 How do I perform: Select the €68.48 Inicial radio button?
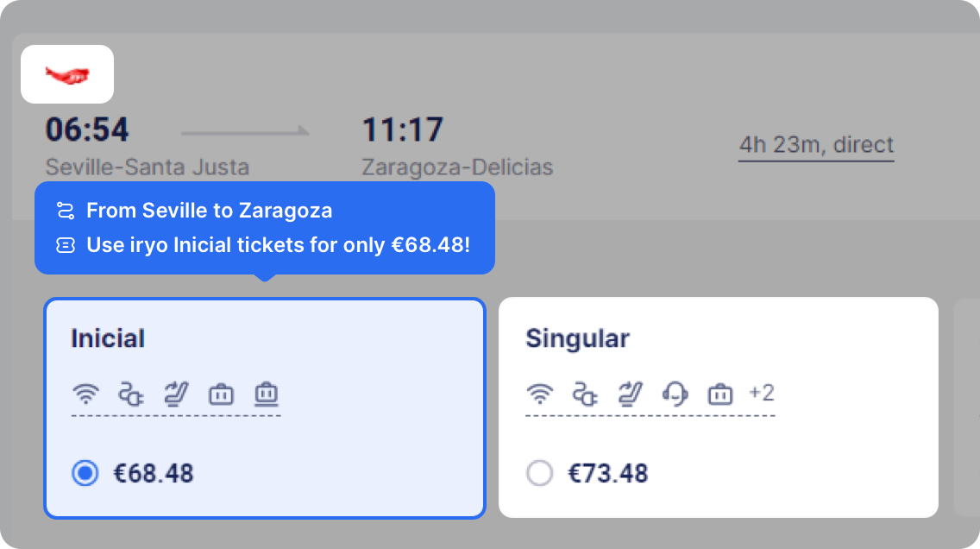click(85, 473)
